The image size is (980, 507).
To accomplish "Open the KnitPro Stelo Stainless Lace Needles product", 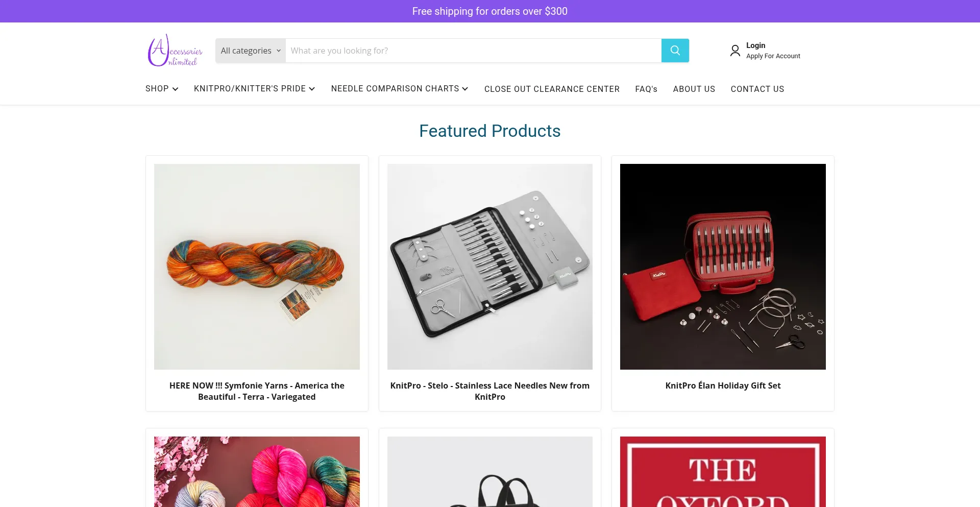I will click(x=489, y=391).
